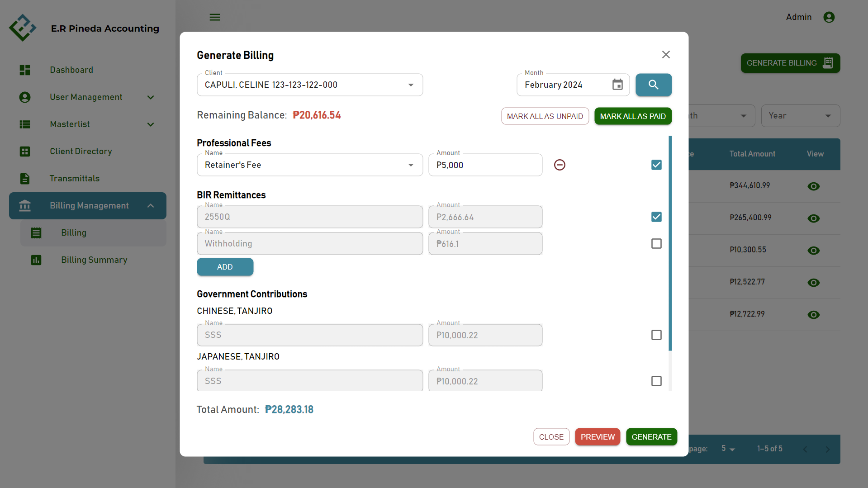Click the search magnifier button beside Month
The width and height of the screenshot is (868, 488).
[x=653, y=85]
